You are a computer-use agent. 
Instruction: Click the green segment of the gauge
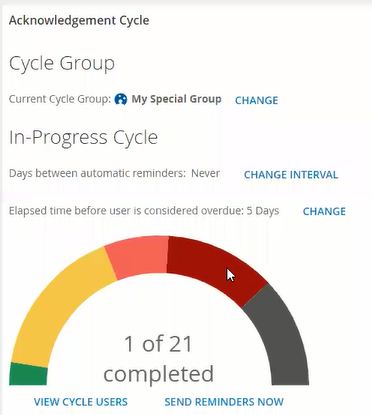[28, 375]
